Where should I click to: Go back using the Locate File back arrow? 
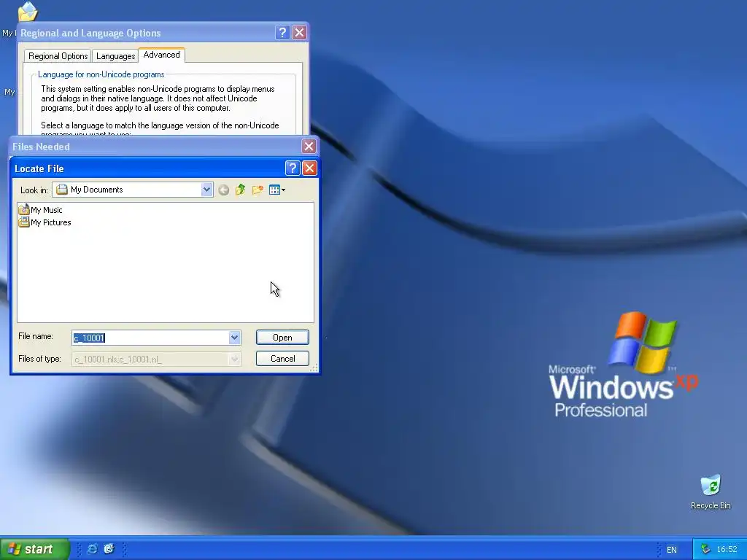point(223,190)
